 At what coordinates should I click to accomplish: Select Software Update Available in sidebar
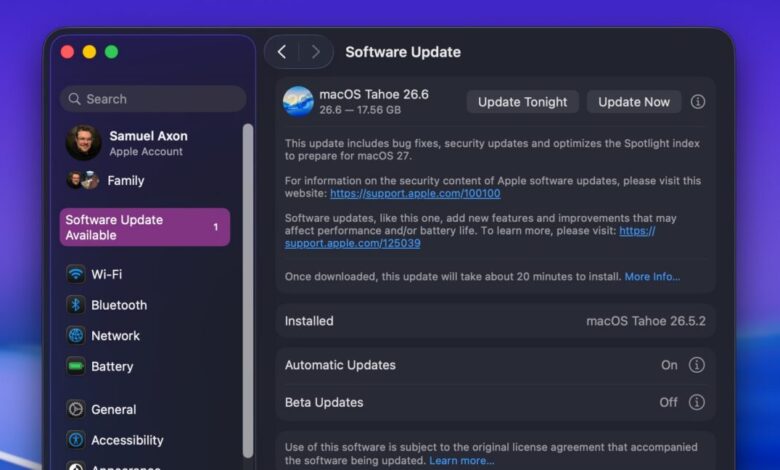click(145, 227)
